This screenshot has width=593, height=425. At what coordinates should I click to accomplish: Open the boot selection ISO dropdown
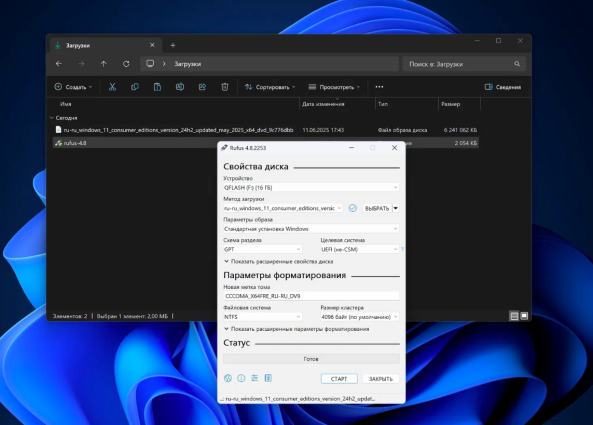pyautogui.click(x=283, y=208)
